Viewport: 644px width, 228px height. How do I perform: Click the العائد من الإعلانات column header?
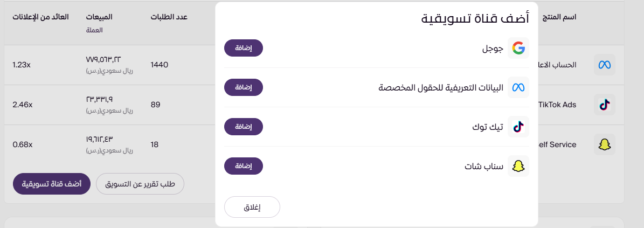[40, 17]
